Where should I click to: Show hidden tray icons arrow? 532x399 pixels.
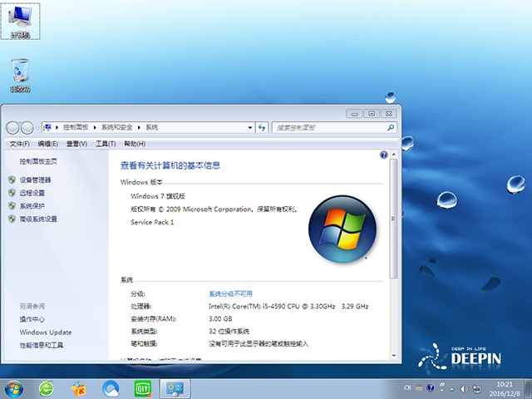pos(452,389)
